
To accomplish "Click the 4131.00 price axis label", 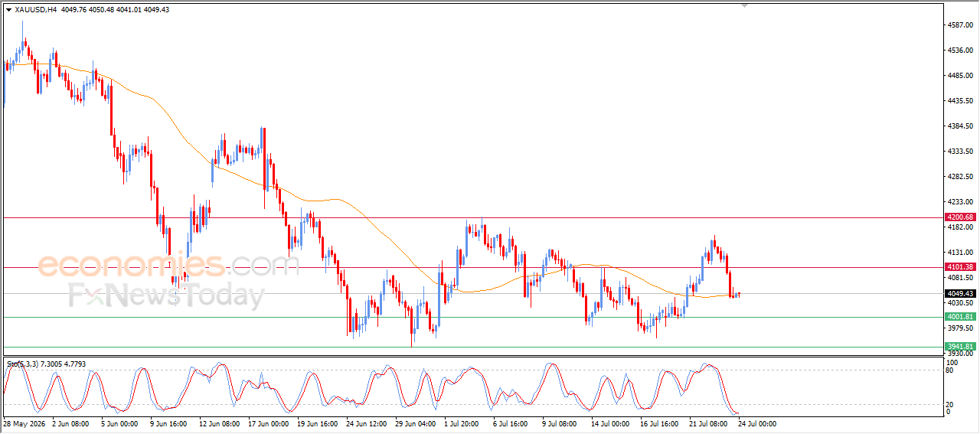I will coord(962,253).
